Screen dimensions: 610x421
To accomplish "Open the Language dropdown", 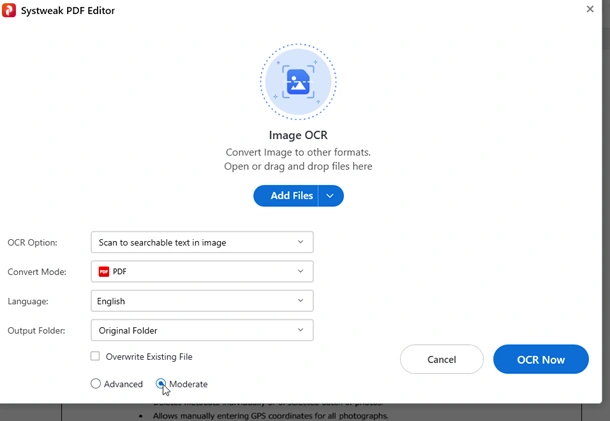I will coord(202,301).
